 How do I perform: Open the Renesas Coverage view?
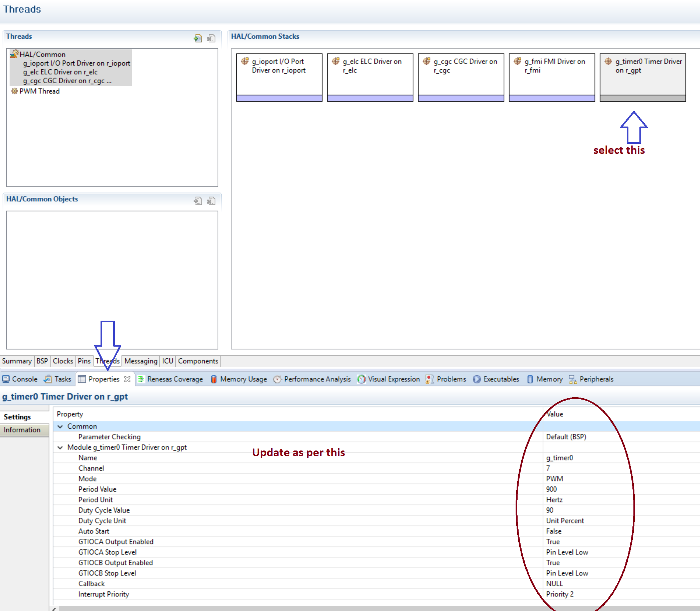(175, 379)
